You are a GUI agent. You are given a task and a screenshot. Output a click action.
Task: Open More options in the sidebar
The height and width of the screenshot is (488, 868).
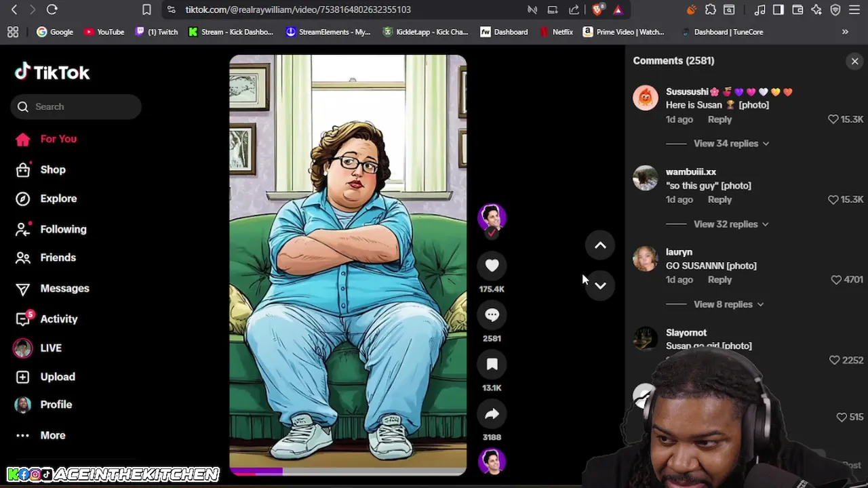click(52, 435)
